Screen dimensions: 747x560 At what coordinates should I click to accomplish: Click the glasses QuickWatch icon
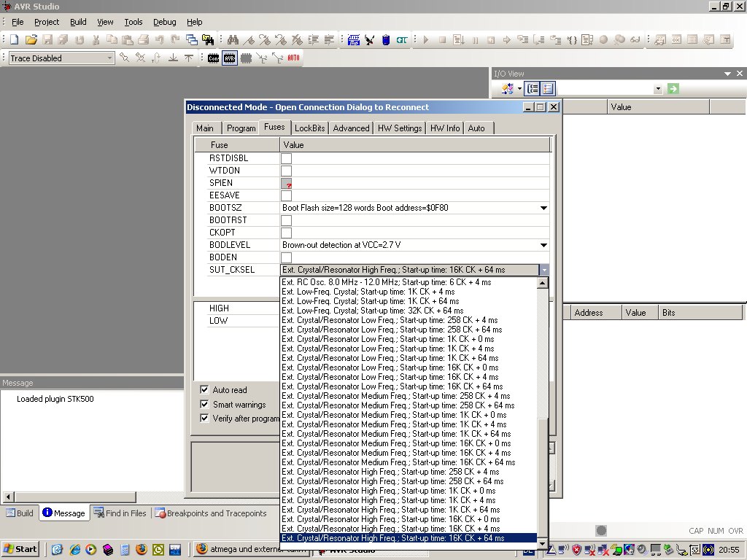tap(635, 40)
